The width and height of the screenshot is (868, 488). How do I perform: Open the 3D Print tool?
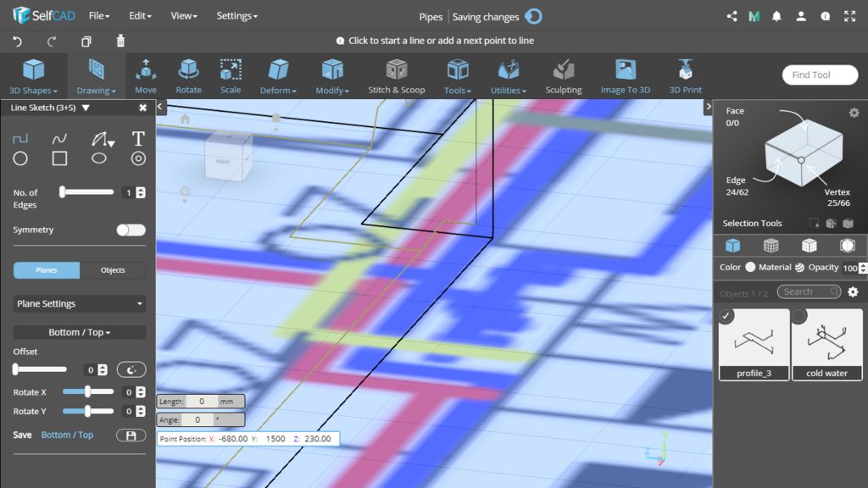point(685,76)
